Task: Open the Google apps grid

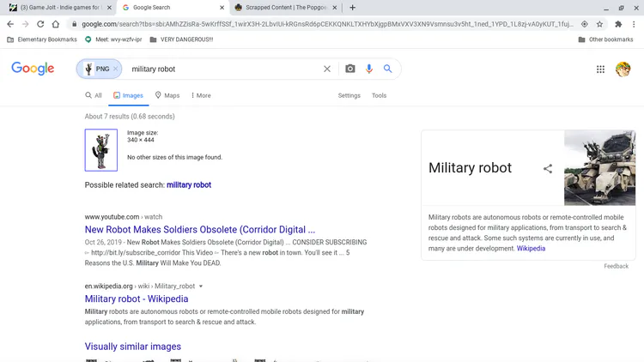Action: pyautogui.click(x=600, y=69)
